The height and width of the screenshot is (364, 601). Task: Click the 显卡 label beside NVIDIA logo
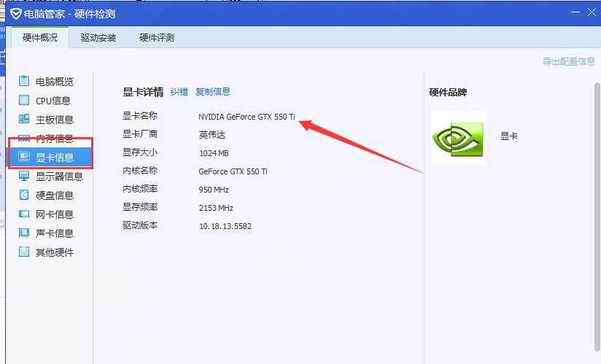(509, 136)
